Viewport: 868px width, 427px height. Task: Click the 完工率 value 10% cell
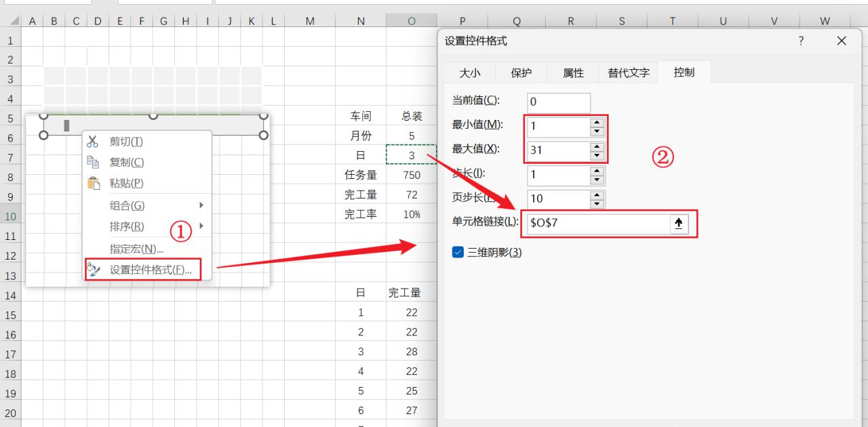pos(412,214)
